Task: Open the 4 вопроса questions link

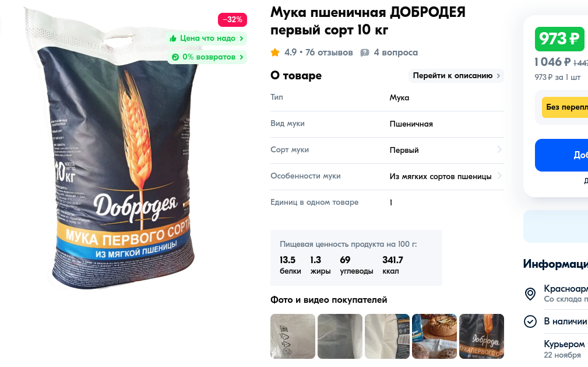Action: coord(396,53)
